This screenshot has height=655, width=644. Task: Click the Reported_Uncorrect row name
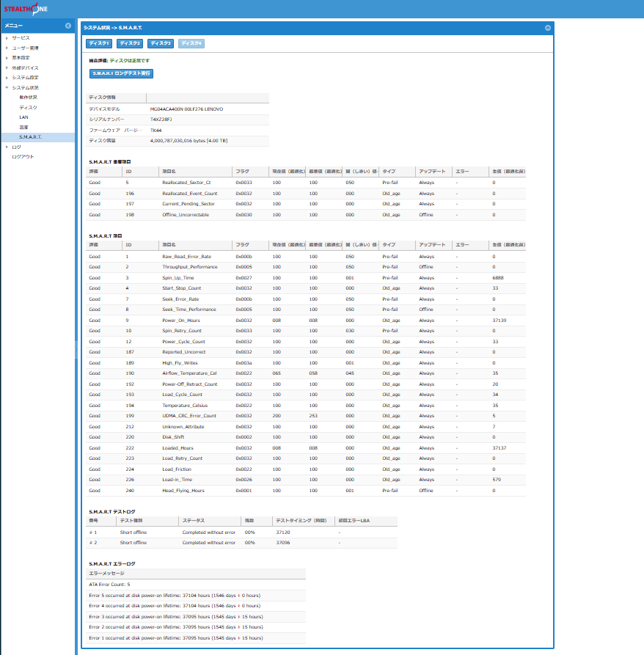pyautogui.click(x=184, y=352)
